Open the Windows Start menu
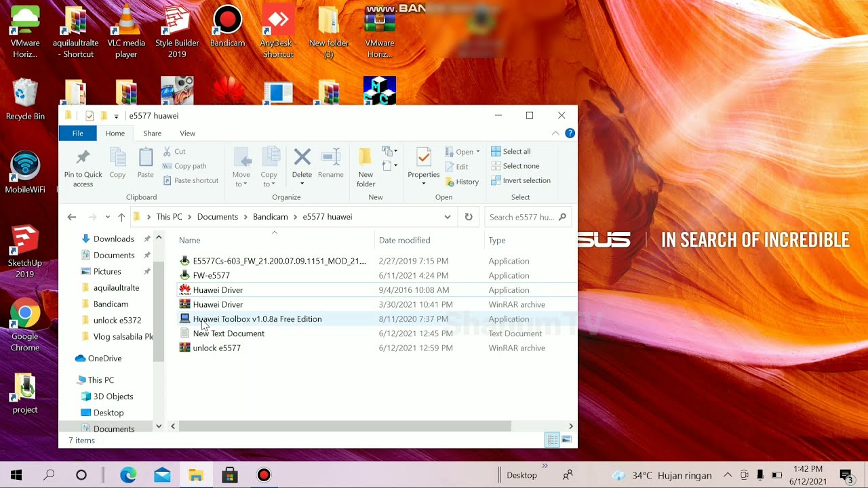868x488 pixels. [16, 475]
